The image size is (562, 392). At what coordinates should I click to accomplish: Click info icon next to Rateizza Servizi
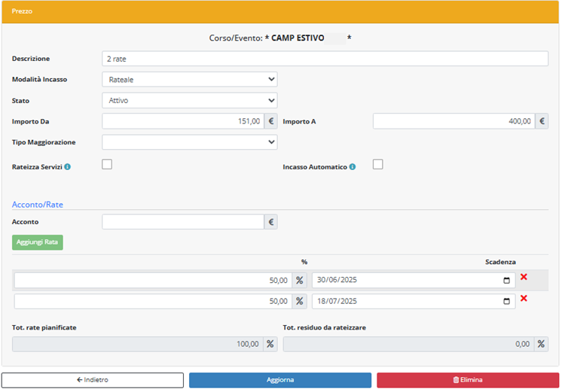pyautogui.click(x=68, y=167)
